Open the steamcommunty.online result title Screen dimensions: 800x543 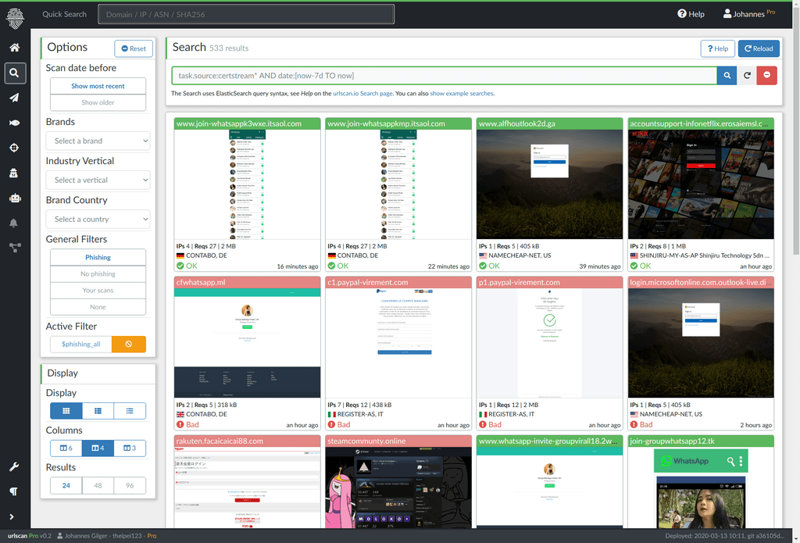[x=366, y=441]
